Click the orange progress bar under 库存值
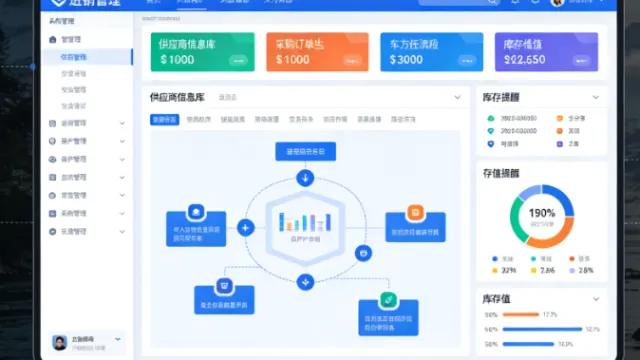 point(521,315)
